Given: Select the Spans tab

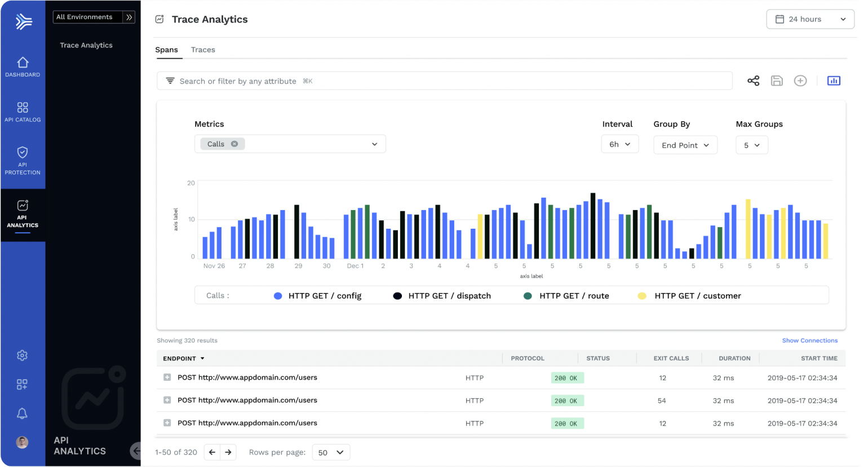Looking at the screenshot, I should [167, 50].
